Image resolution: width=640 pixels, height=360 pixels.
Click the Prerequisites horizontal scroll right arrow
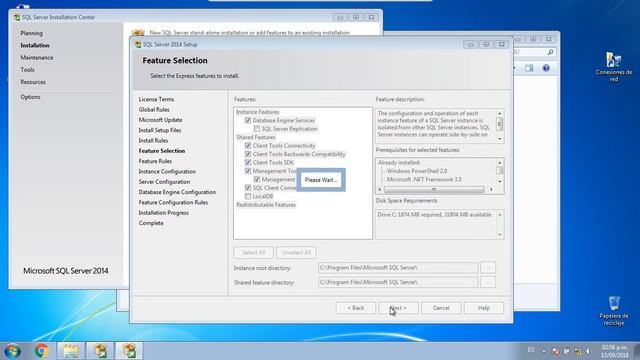(491, 189)
